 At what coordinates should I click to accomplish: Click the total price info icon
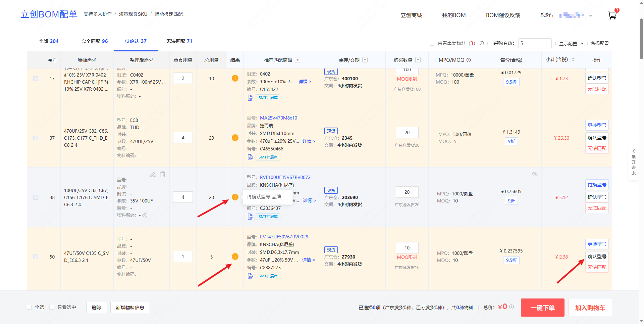512,307
